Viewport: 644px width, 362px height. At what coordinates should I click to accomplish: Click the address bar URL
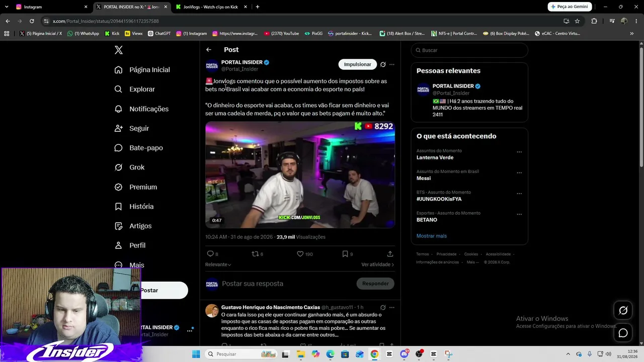[106, 21]
